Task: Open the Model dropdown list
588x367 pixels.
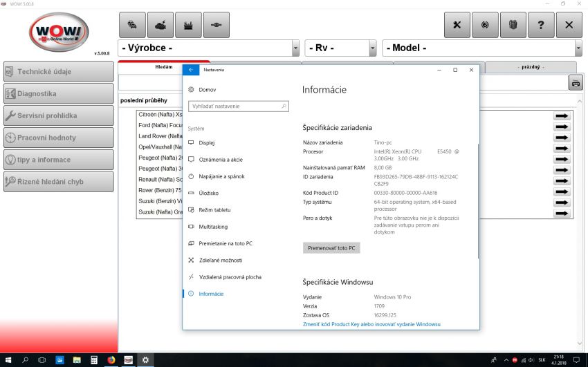Action: [x=578, y=48]
